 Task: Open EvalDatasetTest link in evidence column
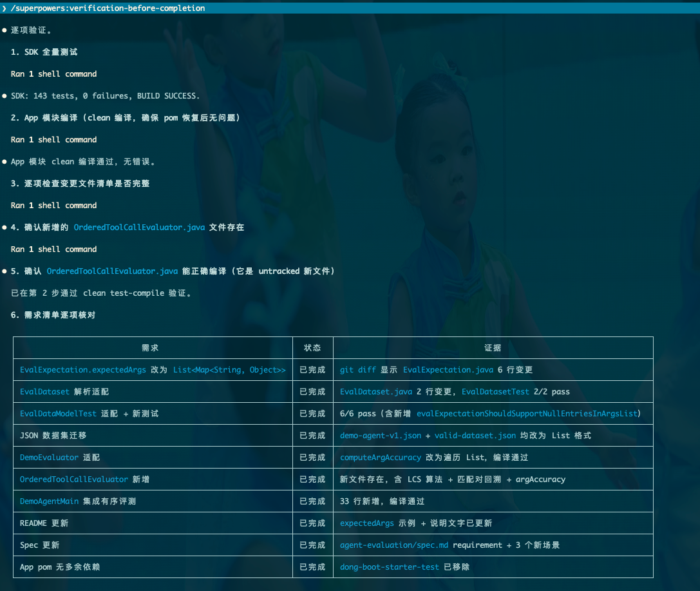[x=495, y=392]
